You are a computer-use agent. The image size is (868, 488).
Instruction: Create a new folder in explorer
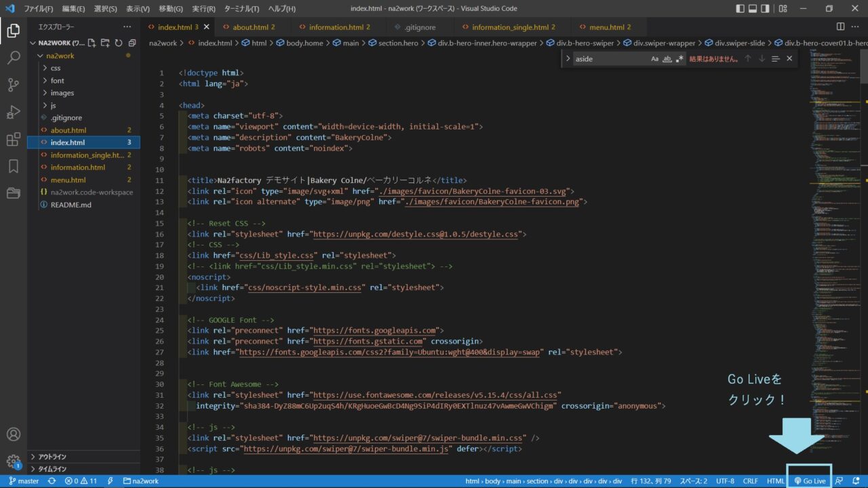[105, 43]
